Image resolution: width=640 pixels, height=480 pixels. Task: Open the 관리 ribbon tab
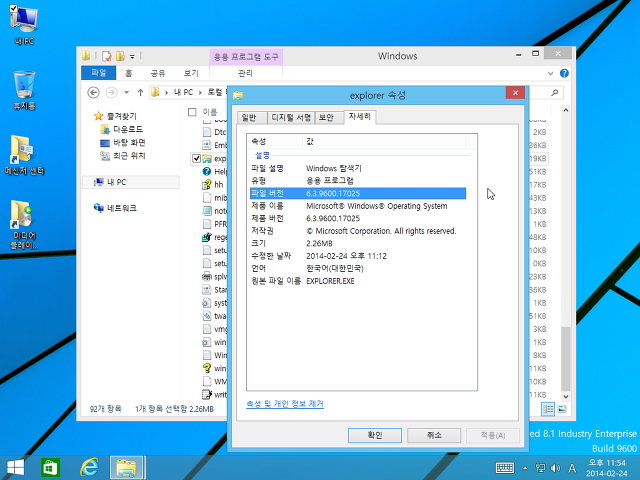tap(245, 73)
